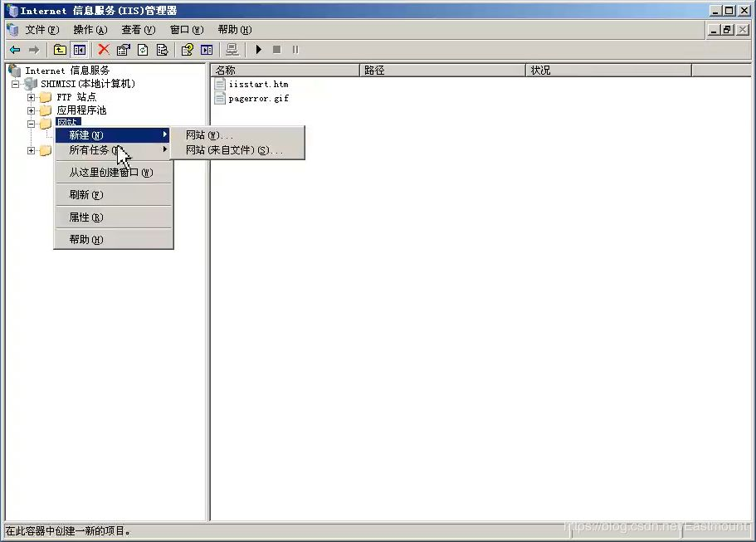The height and width of the screenshot is (542, 756).
Task: Click the SHIMISI computer icon in tree
Action: click(31, 84)
